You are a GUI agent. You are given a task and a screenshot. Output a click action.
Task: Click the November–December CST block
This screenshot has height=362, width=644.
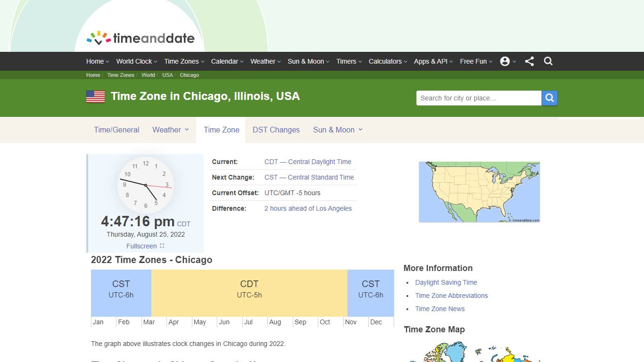(x=371, y=293)
